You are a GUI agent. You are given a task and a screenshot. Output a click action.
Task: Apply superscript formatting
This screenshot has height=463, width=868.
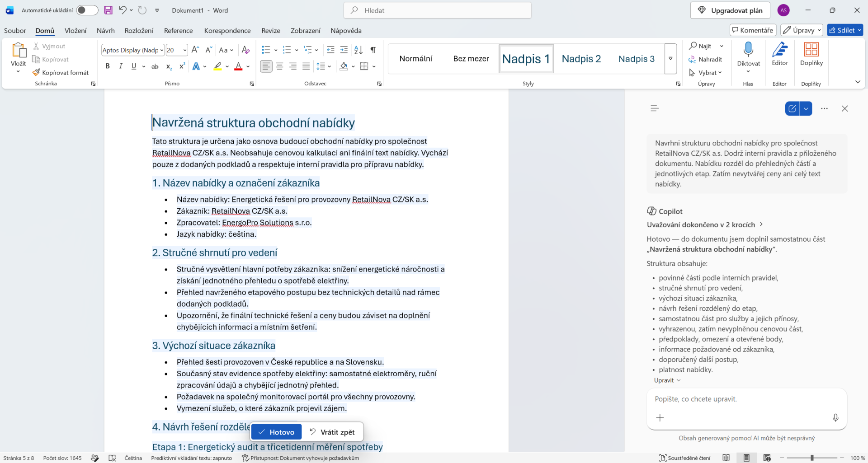tap(182, 66)
